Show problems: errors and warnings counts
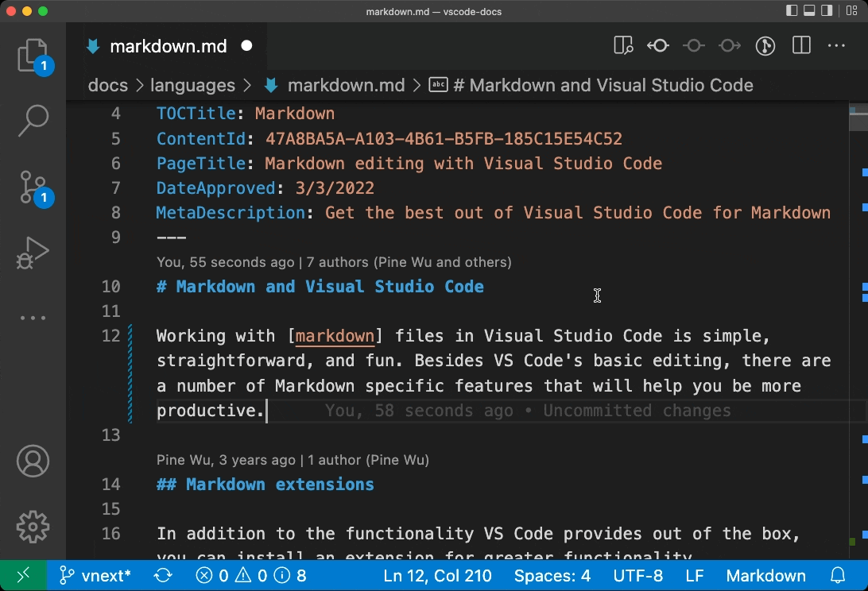This screenshot has height=591, width=868. point(250,575)
